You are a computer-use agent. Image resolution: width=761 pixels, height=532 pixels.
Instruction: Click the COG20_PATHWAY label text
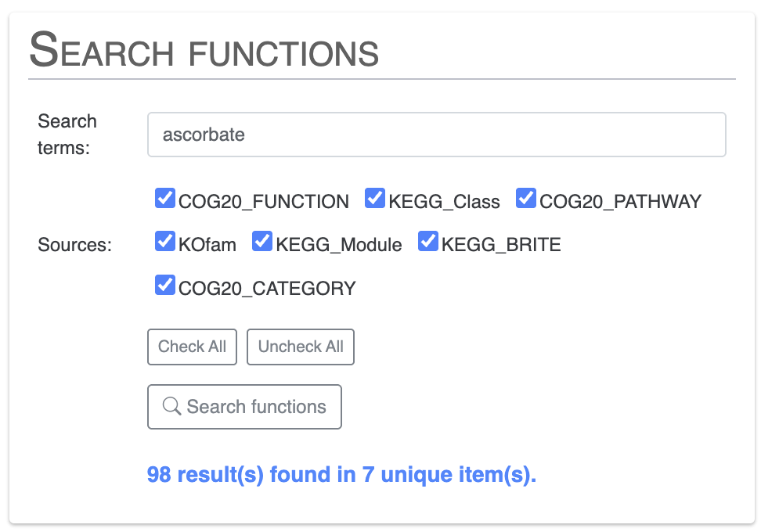[620, 202]
